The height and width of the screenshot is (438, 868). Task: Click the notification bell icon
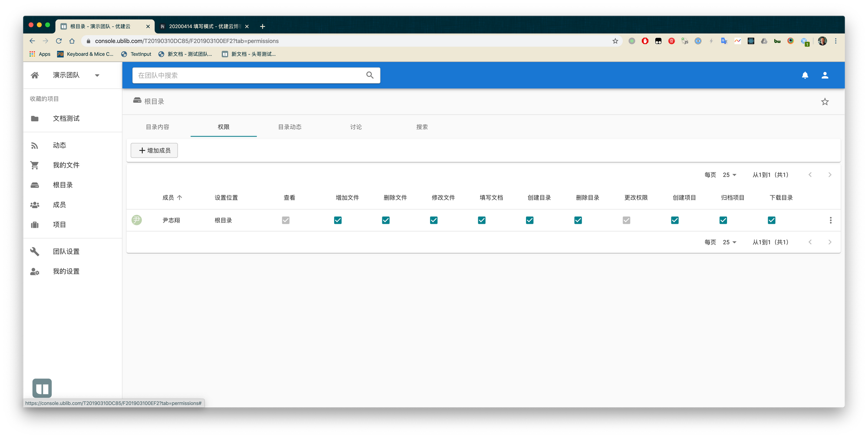coord(805,75)
